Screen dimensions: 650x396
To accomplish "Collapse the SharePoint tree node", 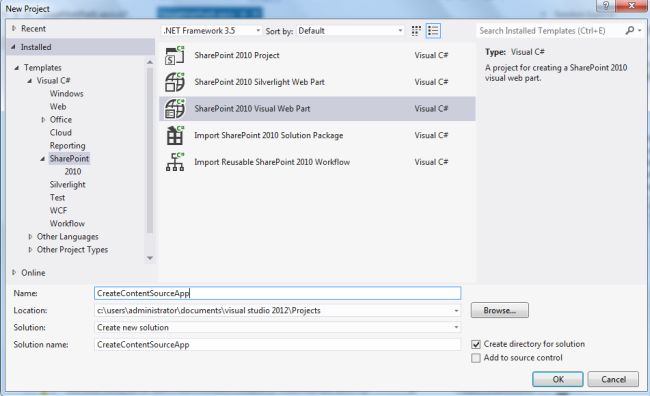I will pos(43,159).
